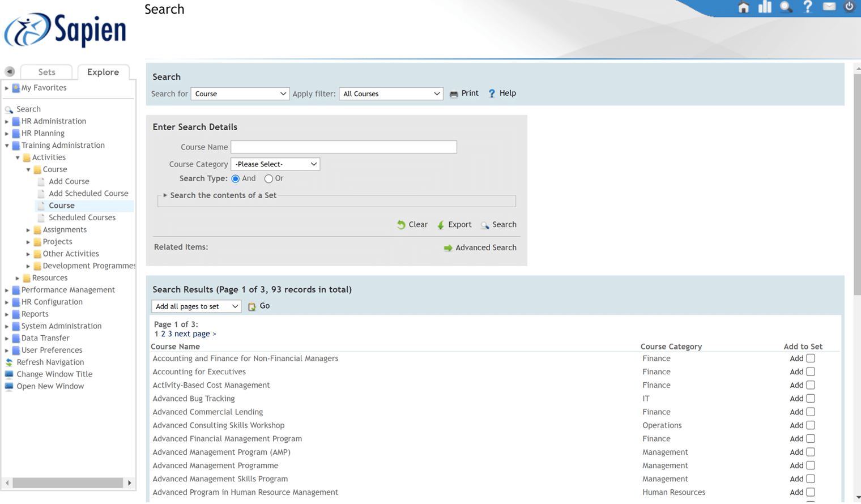Click the power logout icon top right
The image size is (861, 504).
[849, 7]
